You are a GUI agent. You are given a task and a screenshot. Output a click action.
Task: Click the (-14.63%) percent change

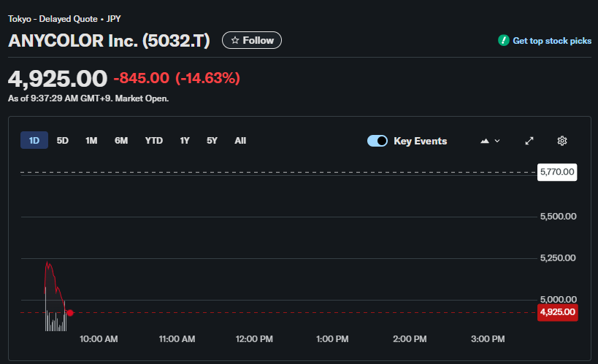click(207, 78)
